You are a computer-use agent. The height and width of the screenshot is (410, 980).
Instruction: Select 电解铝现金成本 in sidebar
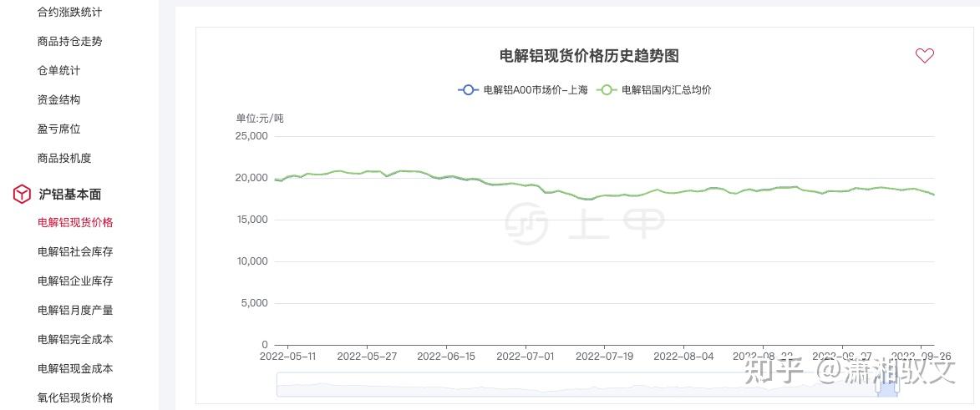[x=75, y=369]
